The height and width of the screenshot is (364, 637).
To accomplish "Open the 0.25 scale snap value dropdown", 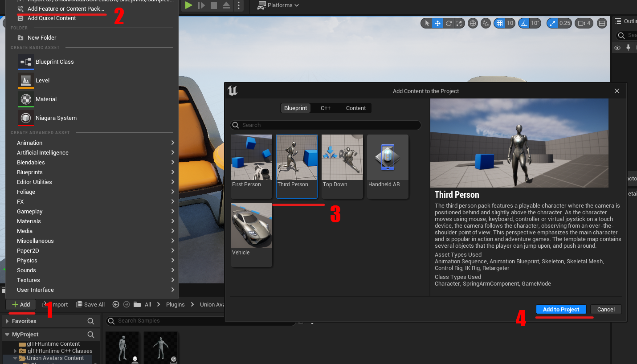I will [565, 23].
